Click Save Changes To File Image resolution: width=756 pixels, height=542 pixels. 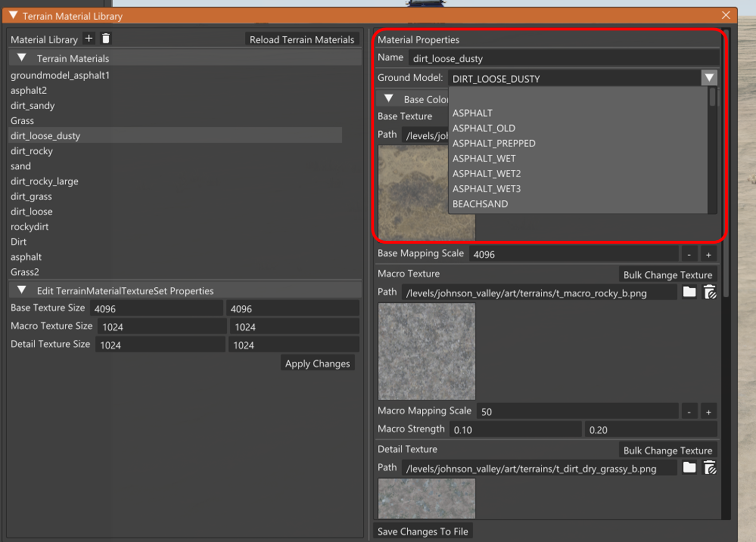[x=423, y=531]
